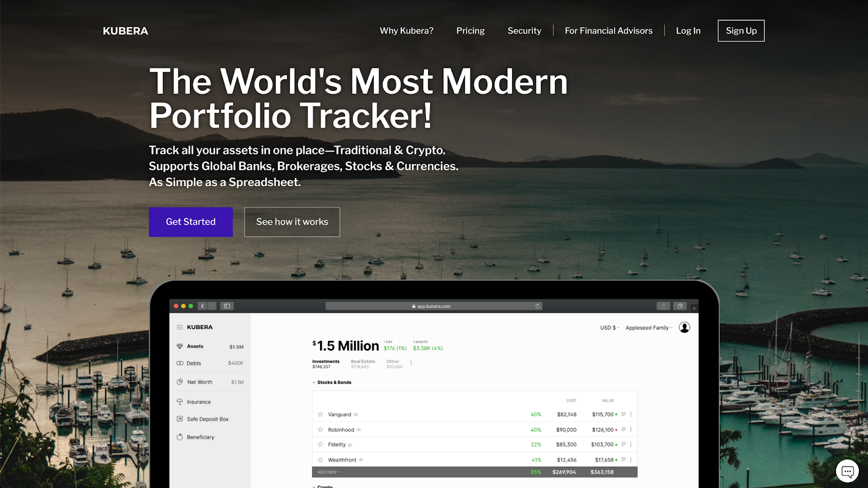Image resolution: width=868 pixels, height=488 pixels.
Task: Open the USD $ currency dropdown
Action: point(609,328)
